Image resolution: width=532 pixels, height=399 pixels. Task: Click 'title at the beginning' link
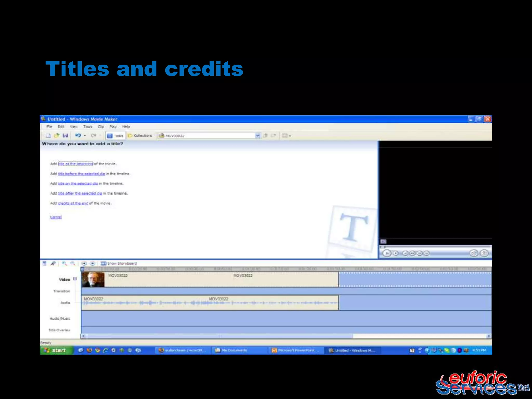pos(76,164)
